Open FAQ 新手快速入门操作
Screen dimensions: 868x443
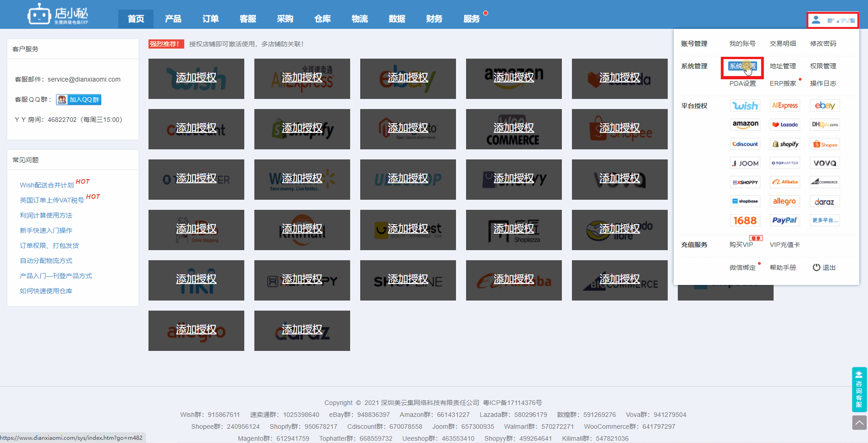point(46,230)
